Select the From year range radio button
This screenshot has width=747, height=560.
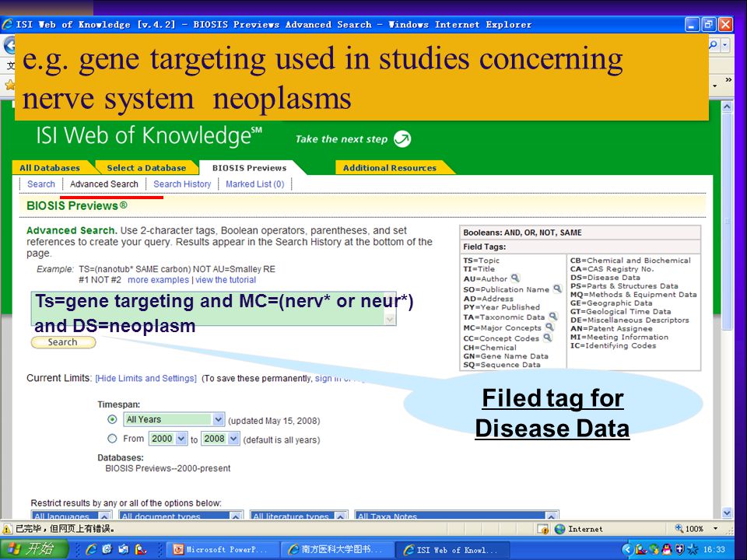point(112,439)
